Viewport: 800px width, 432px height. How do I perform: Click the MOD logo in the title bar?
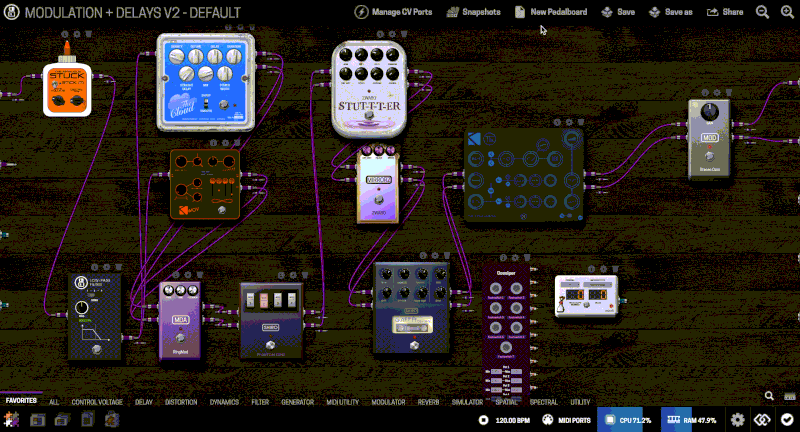click(x=11, y=12)
